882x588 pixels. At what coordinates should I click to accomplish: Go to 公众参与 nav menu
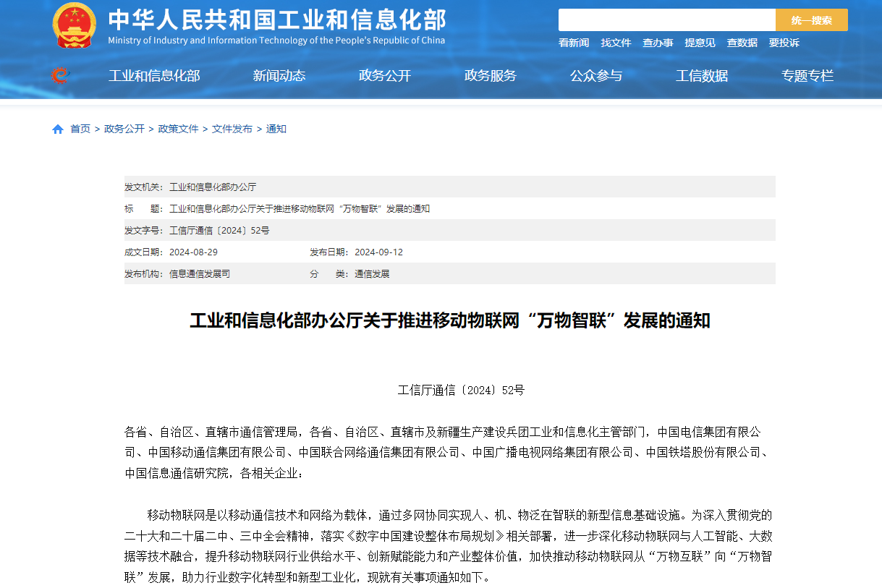596,76
